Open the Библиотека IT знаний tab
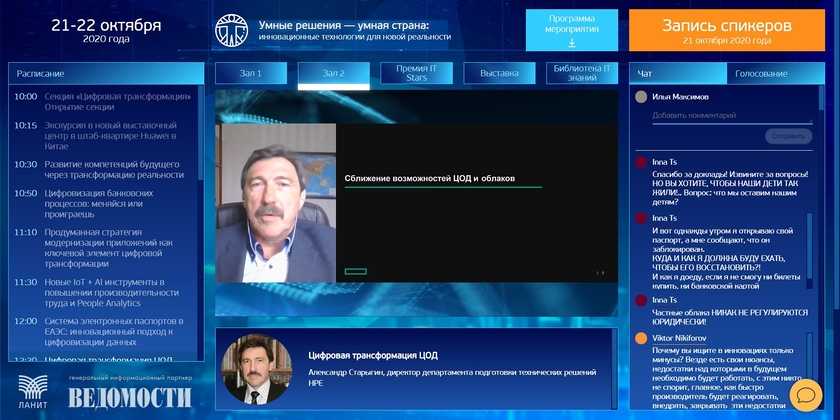This screenshot has width=840, height=420. [x=581, y=73]
